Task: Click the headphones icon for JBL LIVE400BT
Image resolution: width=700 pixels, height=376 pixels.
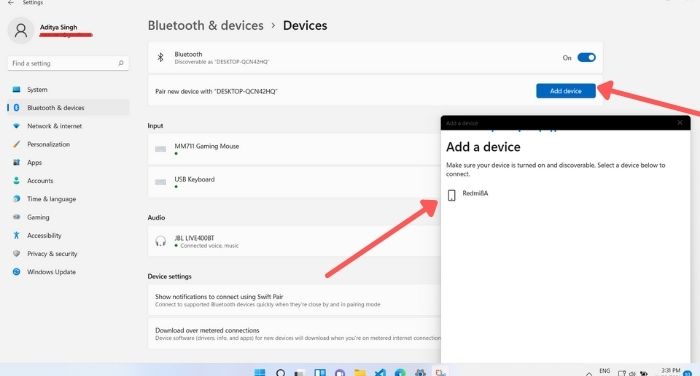Action: [161, 241]
